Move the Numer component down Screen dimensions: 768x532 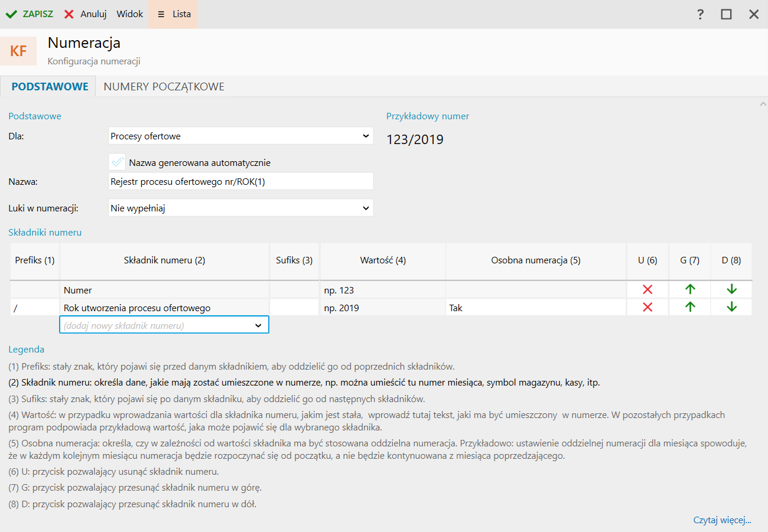coord(732,289)
